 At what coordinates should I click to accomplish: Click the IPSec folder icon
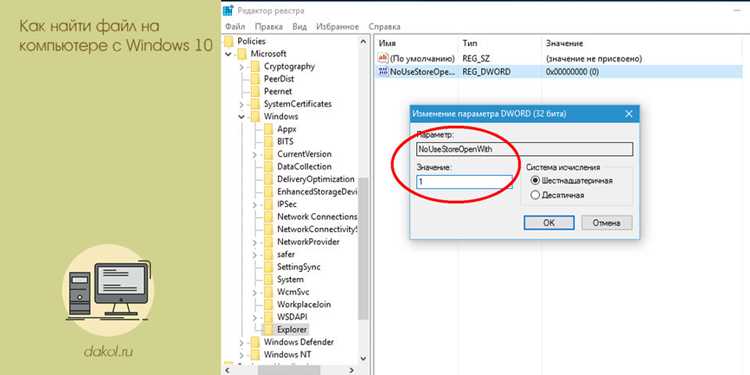269,204
